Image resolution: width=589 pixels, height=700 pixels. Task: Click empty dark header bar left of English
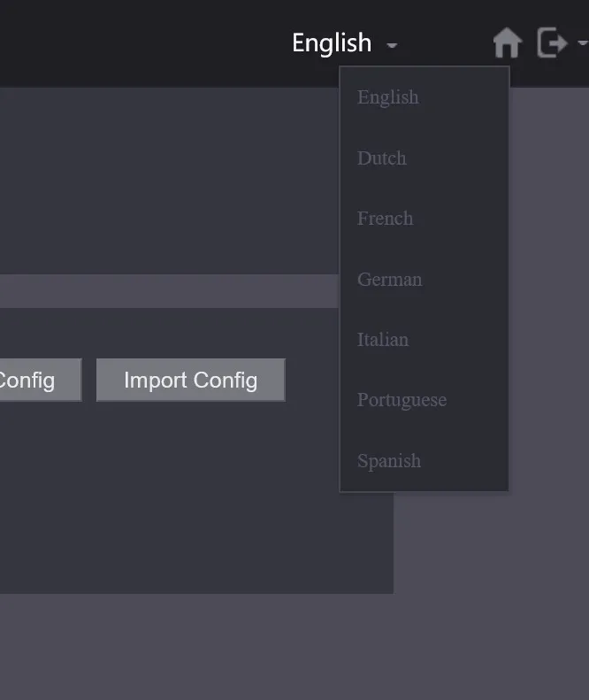tap(142, 43)
